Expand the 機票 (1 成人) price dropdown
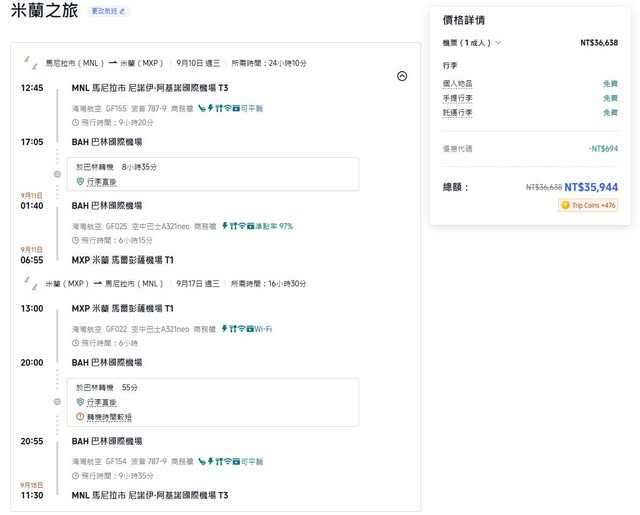The image size is (640, 515). pos(472,43)
